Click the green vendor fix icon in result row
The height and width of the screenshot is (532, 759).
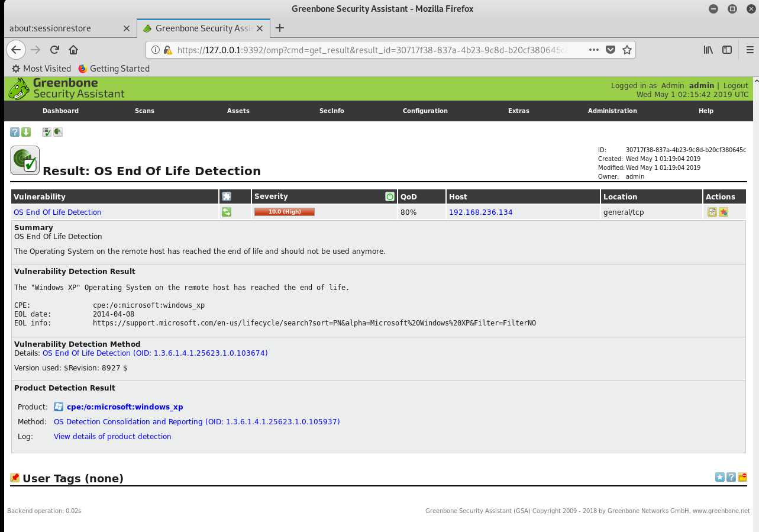point(226,212)
